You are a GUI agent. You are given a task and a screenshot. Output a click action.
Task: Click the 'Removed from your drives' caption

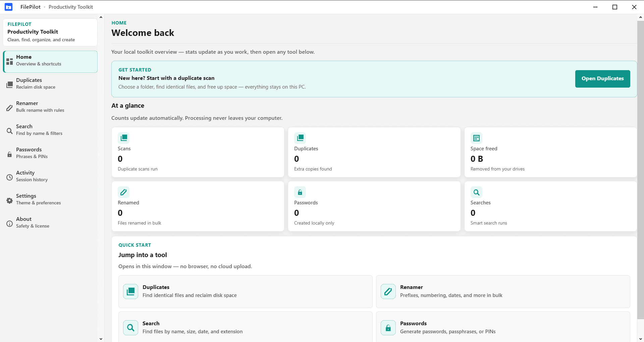497,169
